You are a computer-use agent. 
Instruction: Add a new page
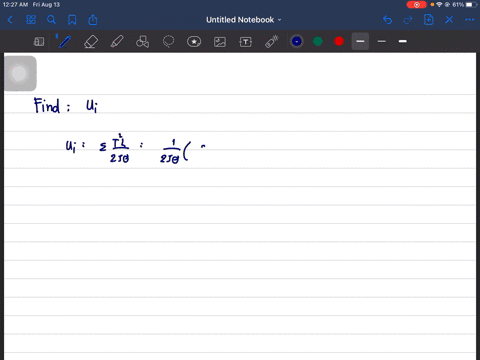pos(429,20)
